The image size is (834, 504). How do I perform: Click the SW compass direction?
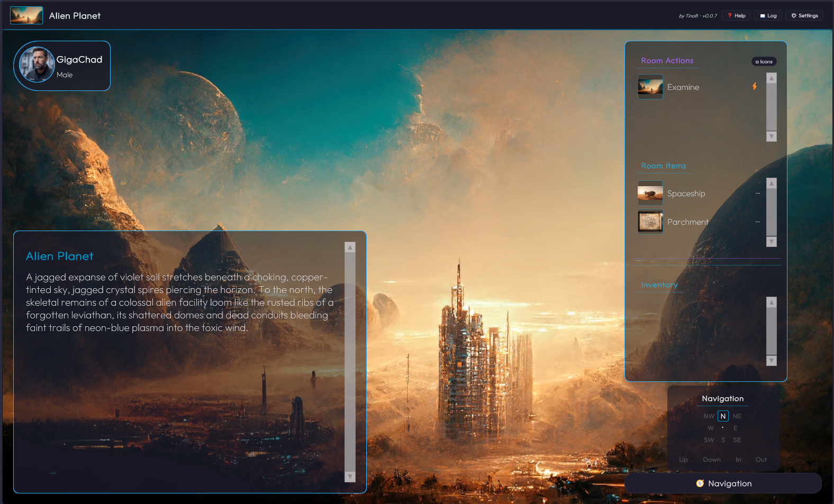click(x=709, y=440)
